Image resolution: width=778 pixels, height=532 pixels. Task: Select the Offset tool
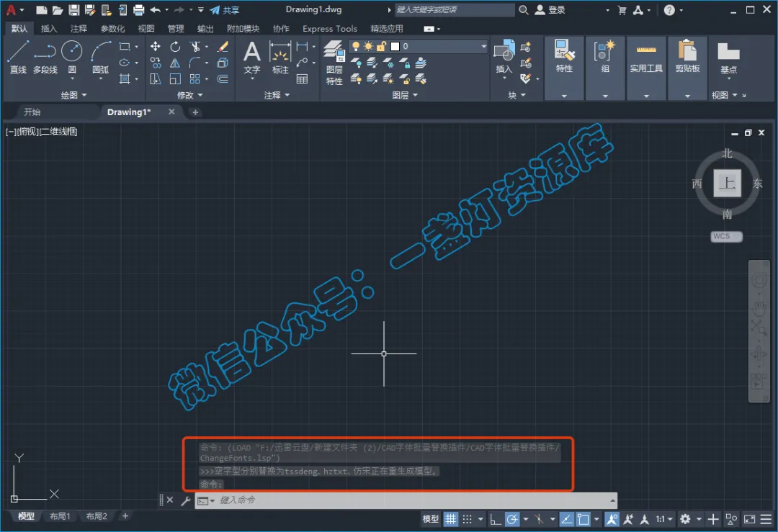(223, 79)
